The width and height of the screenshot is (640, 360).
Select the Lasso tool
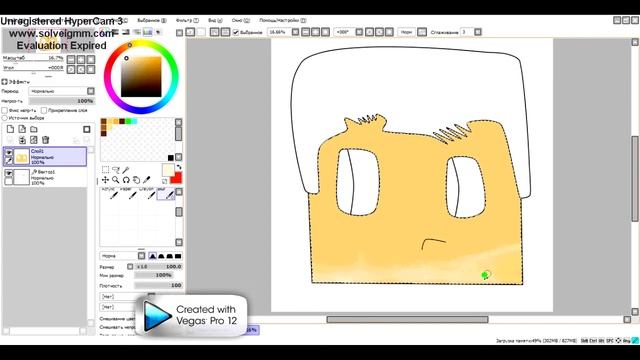116,169
